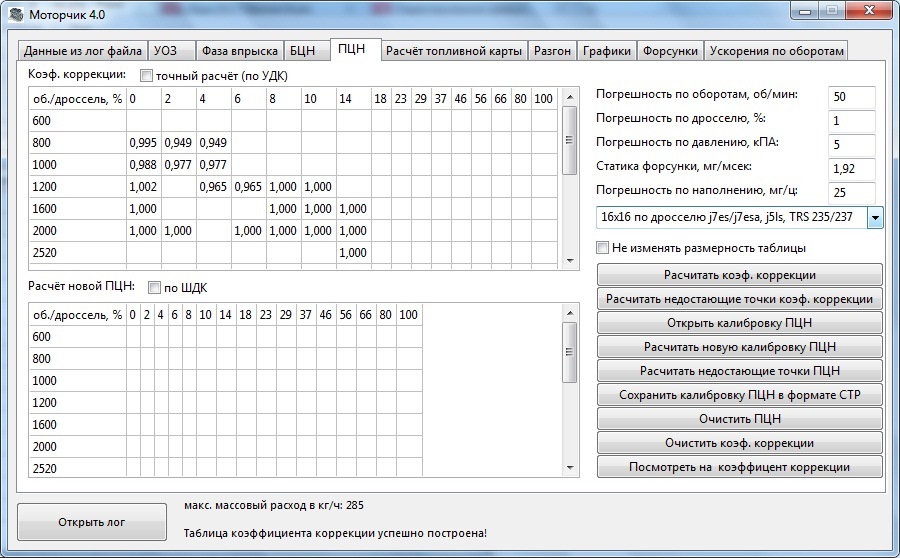Check Не изменять размерность таблицы

tap(602, 248)
